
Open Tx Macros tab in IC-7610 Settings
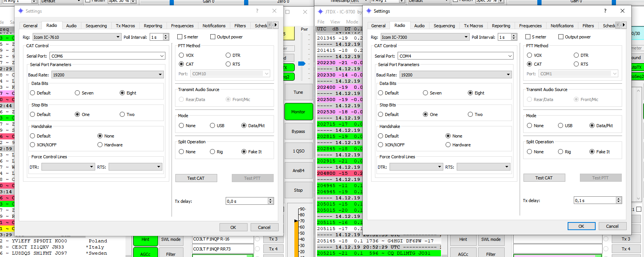click(x=125, y=26)
